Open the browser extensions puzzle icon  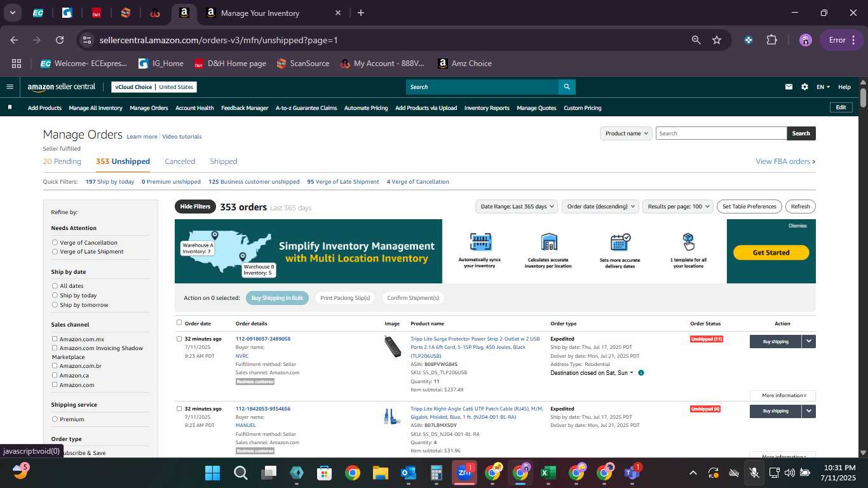[x=771, y=40]
